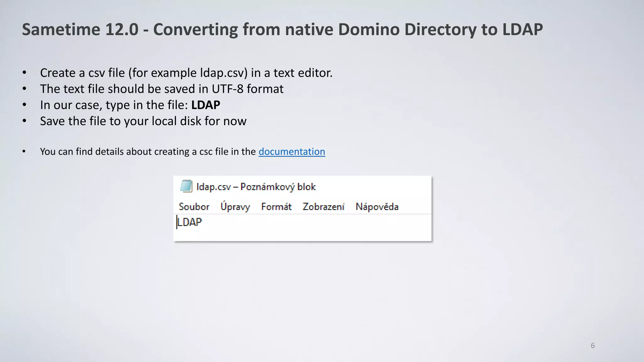Click the Notepad icon beside ldap.csv

tap(186, 186)
